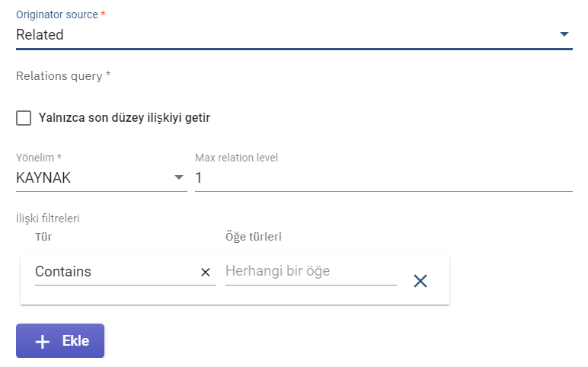Screen dimensions: 588x367
Task: Remove the Contains relation filter row
Action: pos(420,281)
